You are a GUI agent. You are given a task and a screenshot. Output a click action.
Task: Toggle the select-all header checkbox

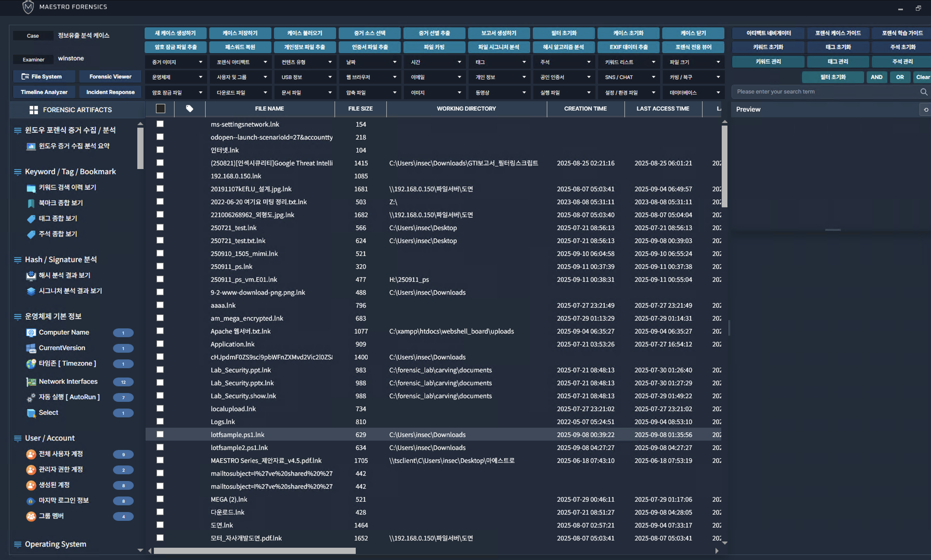(x=161, y=109)
